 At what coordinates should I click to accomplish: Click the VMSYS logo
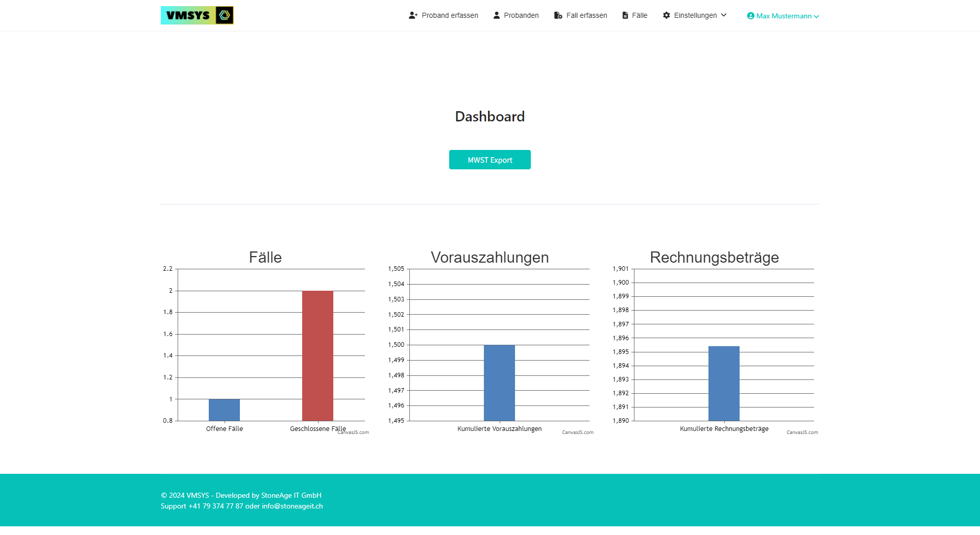click(197, 15)
